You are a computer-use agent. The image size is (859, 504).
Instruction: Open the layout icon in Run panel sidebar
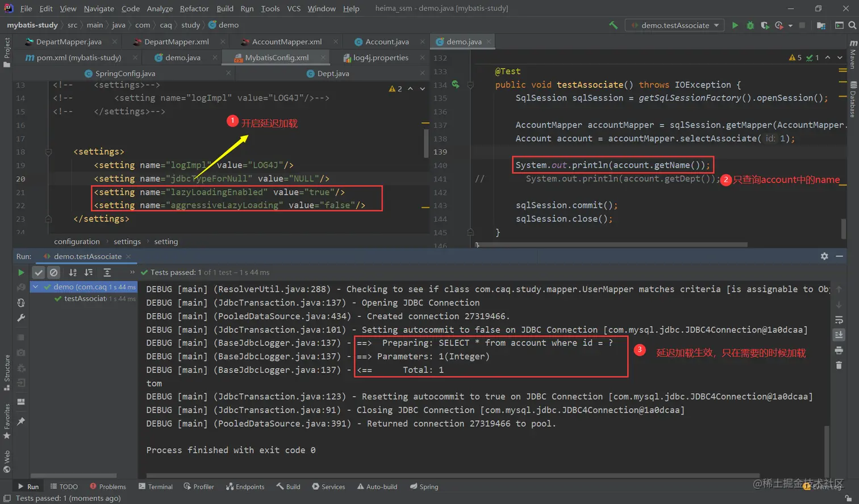[21, 402]
